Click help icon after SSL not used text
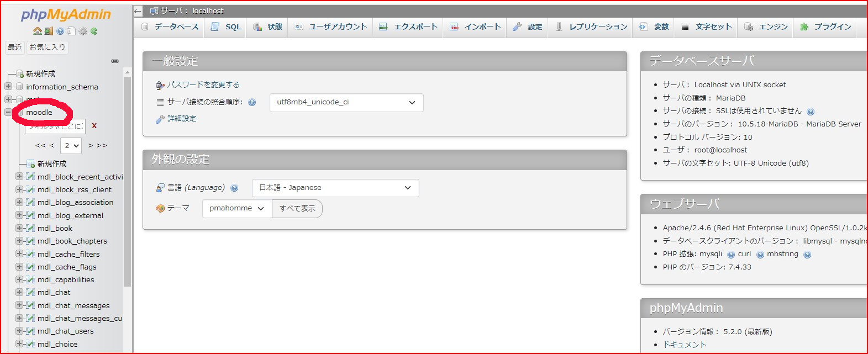The height and width of the screenshot is (354, 868). (811, 112)
